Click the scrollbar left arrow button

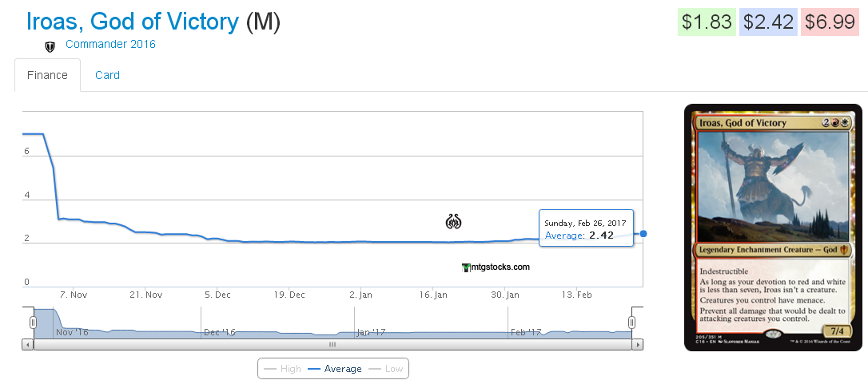pyautogui.click(x=28, y=344)
